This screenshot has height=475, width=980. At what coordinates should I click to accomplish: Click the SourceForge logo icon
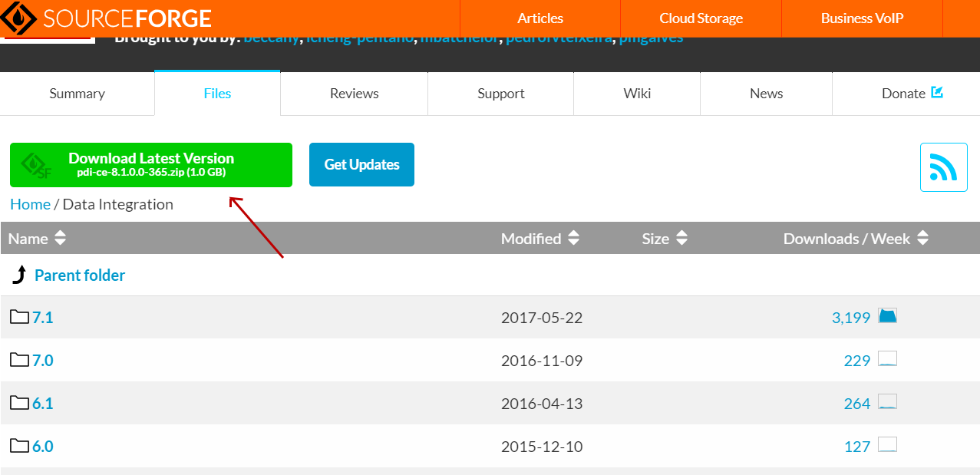coord(19,18)
